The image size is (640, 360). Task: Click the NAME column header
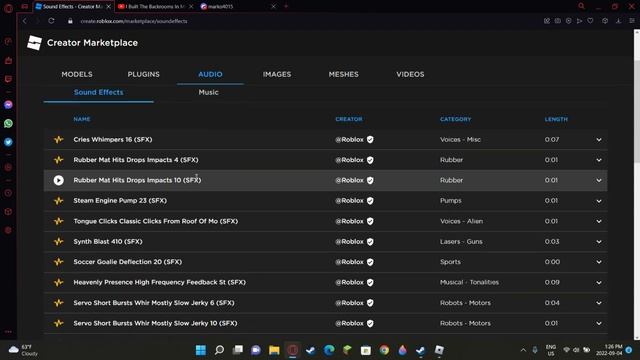click(82, 119)
